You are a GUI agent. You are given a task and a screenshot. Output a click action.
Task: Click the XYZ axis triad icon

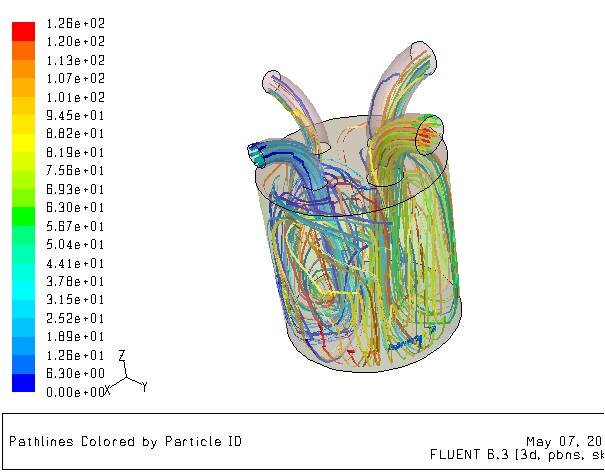pyautogui.click(x=125, y=374)
